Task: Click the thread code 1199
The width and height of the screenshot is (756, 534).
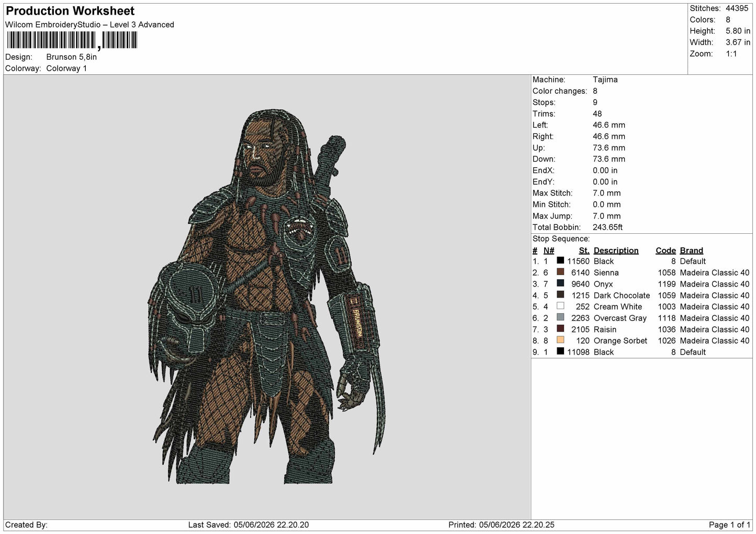Action: pos(667,284)
